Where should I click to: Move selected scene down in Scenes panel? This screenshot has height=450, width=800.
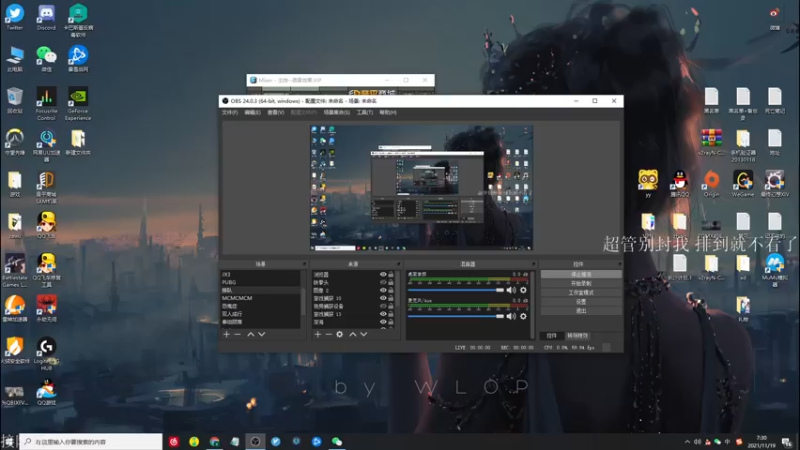tap(262, 334)
